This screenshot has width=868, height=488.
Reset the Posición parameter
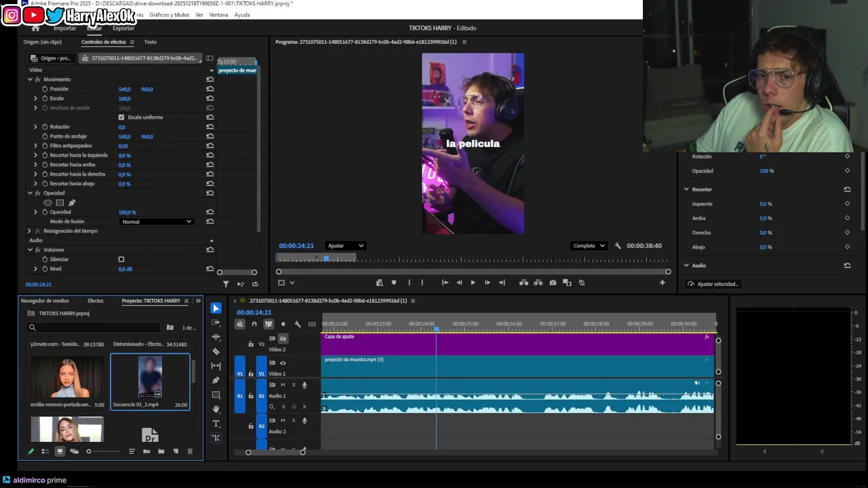click(x=210, y=89)
